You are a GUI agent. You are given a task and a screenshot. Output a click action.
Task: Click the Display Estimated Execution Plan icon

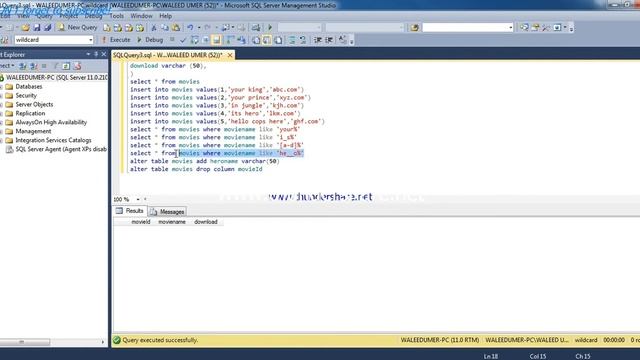click(195, 40)
